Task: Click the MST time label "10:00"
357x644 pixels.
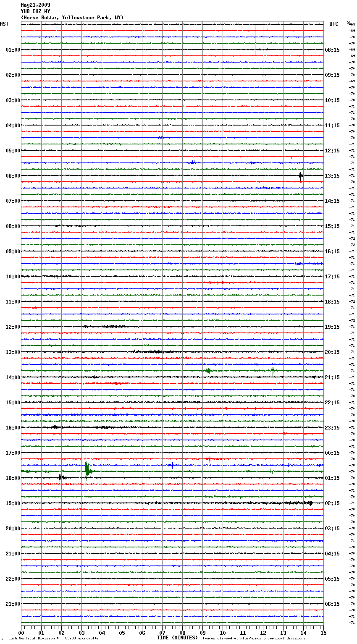Action: [13, 277]
